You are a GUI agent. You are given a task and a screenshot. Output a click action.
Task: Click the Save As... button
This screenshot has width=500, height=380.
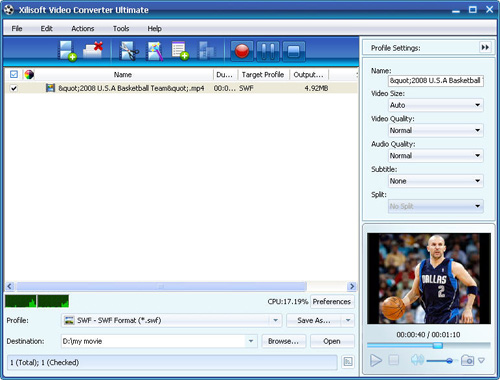(314, 320)
